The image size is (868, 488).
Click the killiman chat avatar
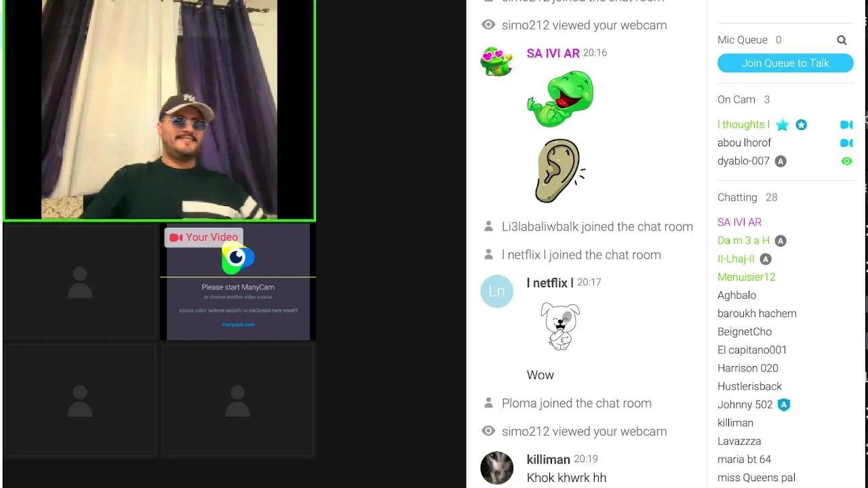click(496, 468)
